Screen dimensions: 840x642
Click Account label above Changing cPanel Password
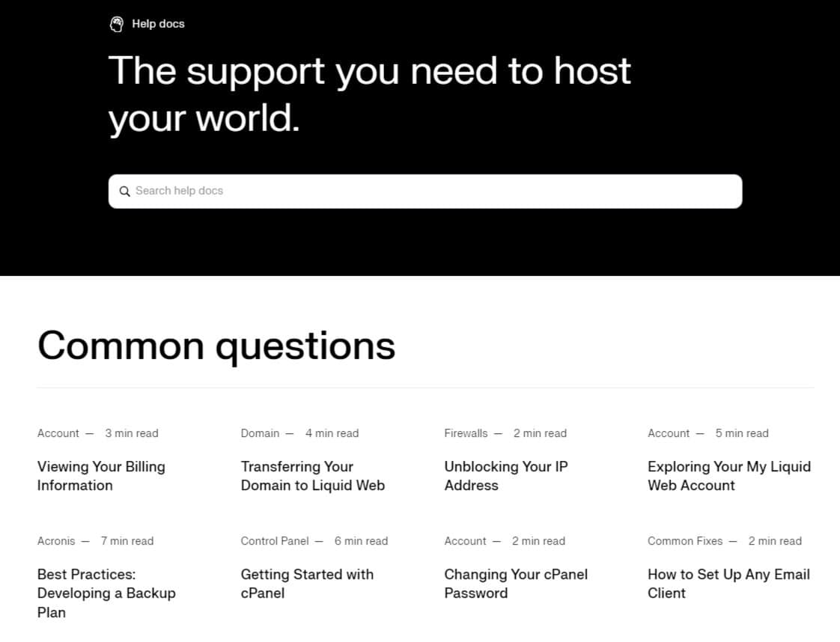[x=465, y=541]
